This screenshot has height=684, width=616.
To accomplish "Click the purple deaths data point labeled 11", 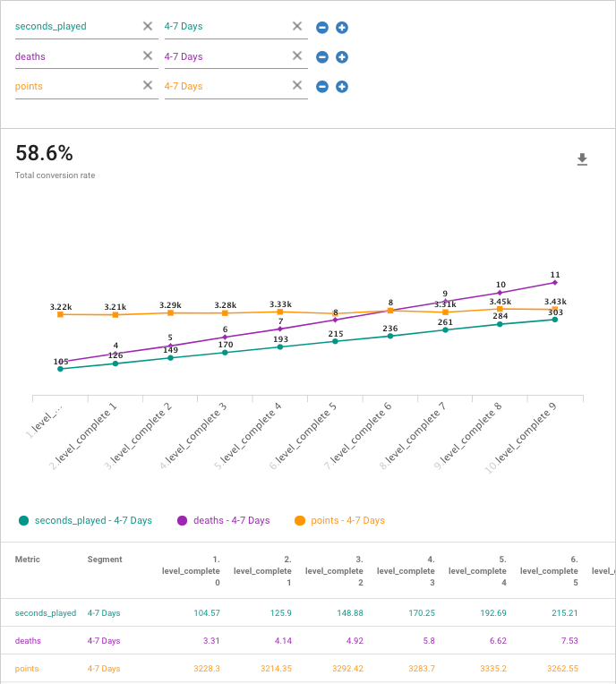I will (555, 282).
